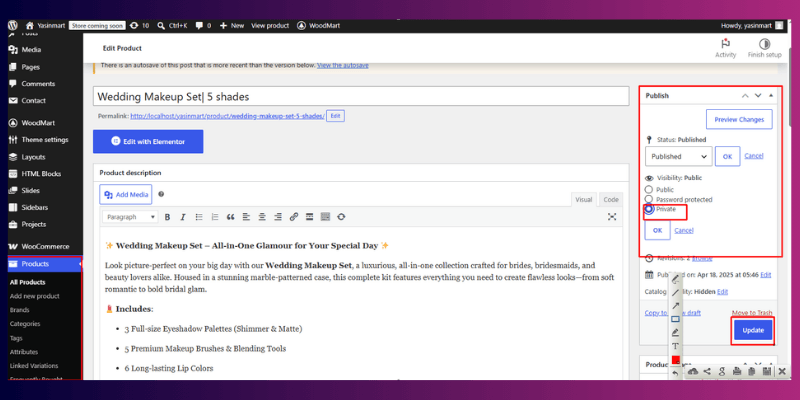Align text right in the editor
800x400 pixels.
[278, 217]
